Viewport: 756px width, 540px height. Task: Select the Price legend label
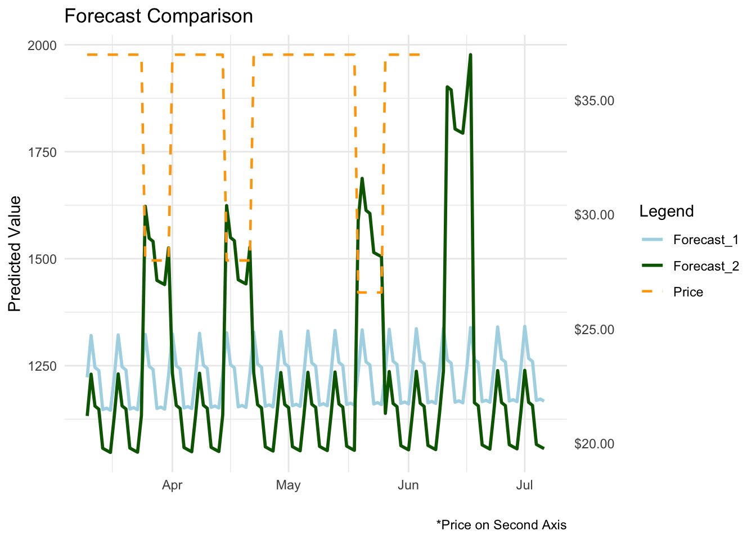[688, 292]
